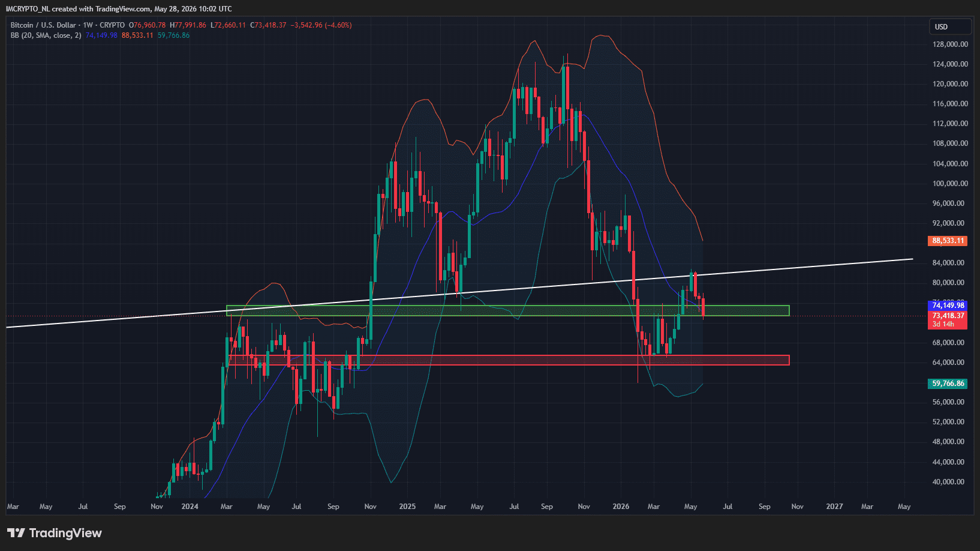980x551 pixels.
Task: Click the 56,000.00 price axis label
Action: click(948, 402)
